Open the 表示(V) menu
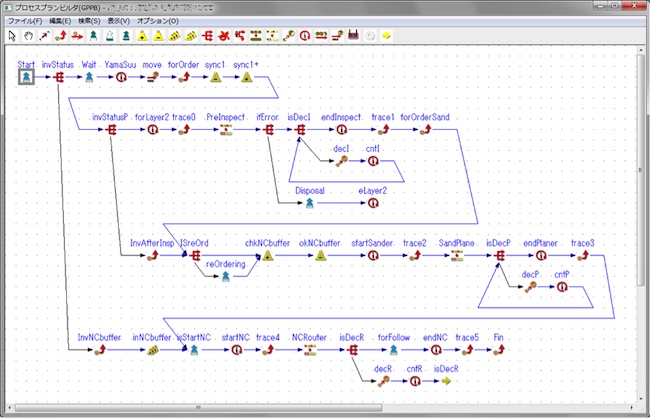This screenshot has height=418, width=650. [119, 21]
